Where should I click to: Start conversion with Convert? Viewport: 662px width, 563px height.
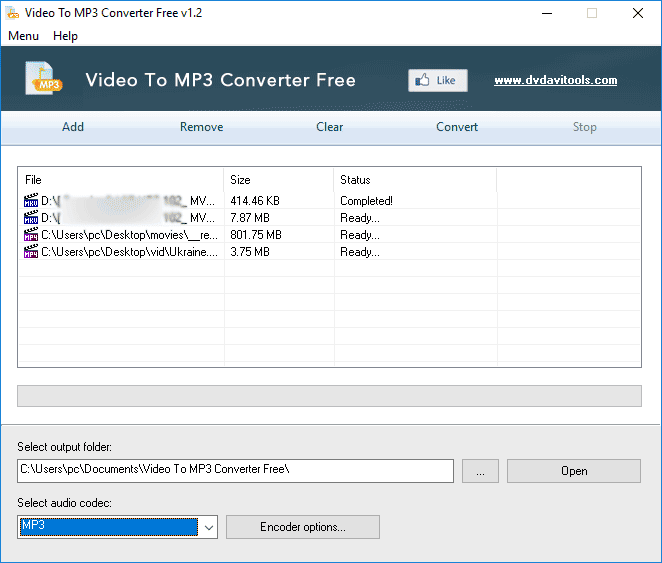click(457, 127)
